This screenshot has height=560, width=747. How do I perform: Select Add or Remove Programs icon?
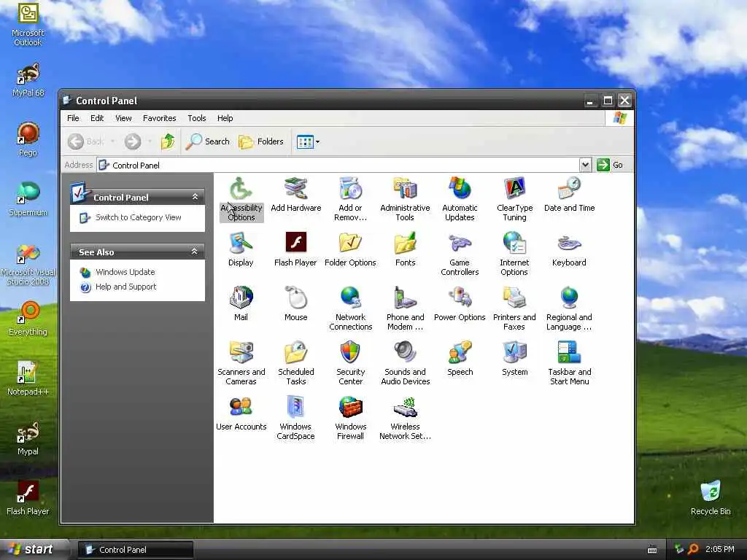coord(351,199)
